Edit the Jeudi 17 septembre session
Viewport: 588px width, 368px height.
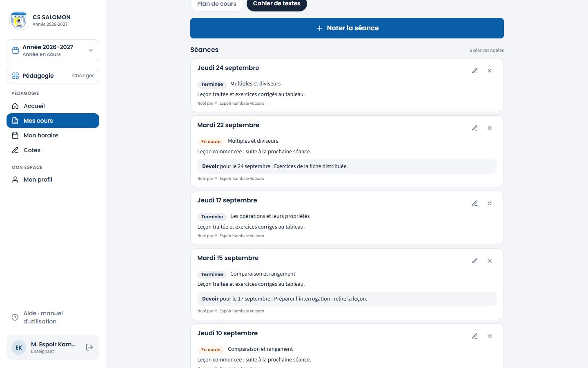click(475, 203)
